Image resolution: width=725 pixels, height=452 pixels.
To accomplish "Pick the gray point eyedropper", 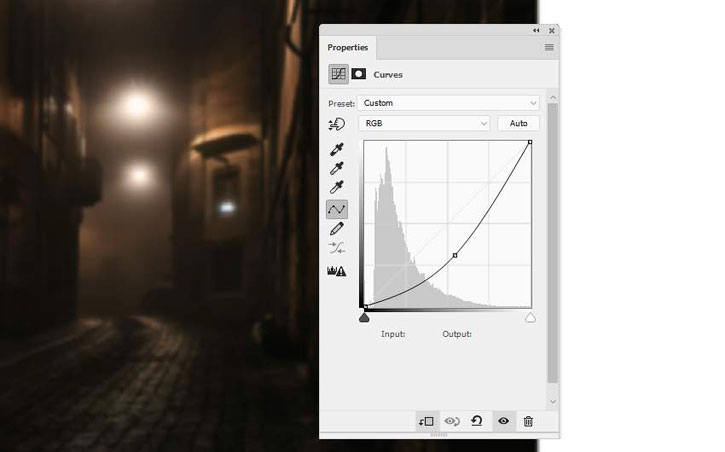I will tap(337, 168).
